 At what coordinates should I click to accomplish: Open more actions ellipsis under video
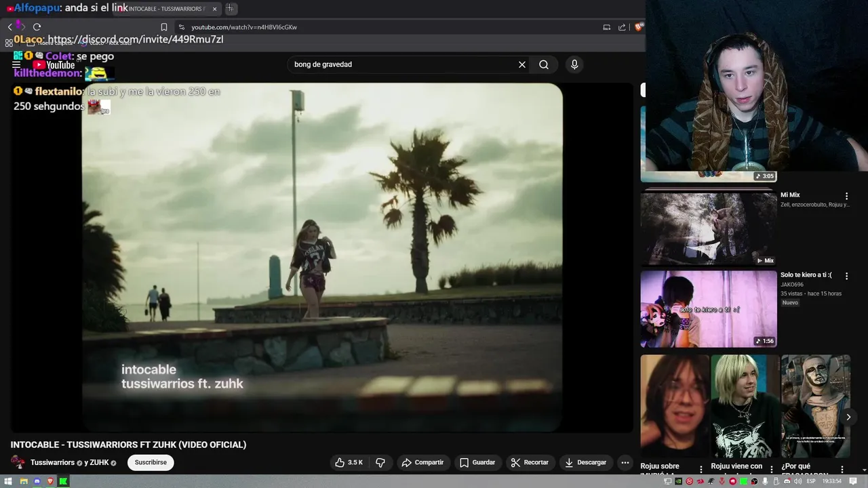625,462
